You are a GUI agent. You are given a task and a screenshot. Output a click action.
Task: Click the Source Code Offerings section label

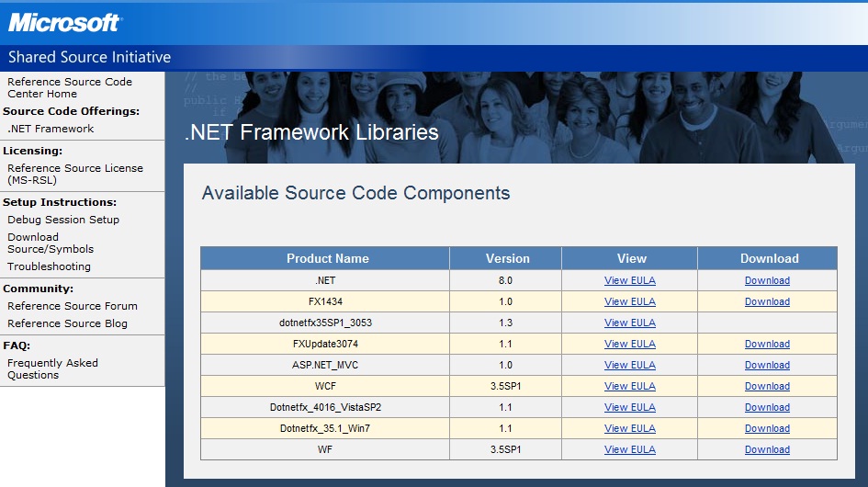[71, 111]
